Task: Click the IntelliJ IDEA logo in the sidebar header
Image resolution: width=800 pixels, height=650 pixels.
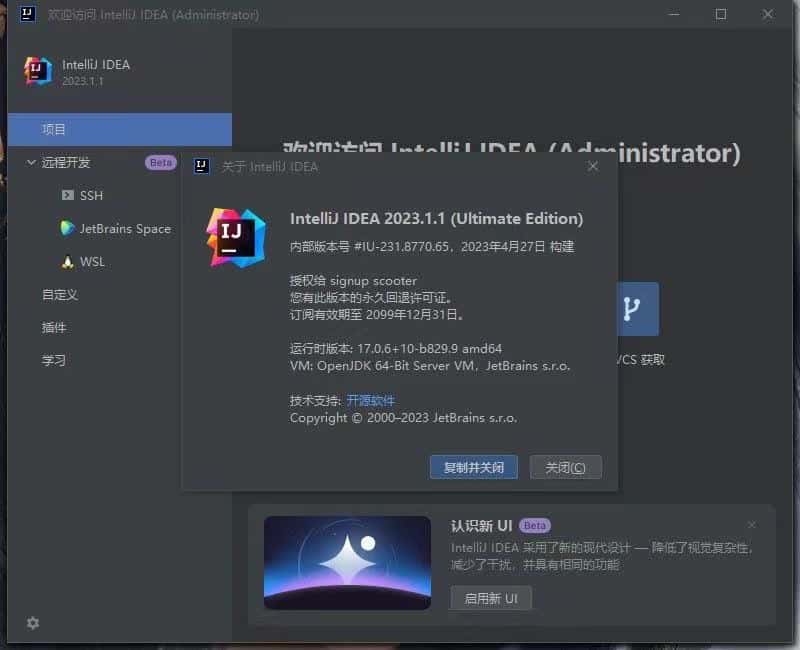Action: [x=38, y=71]
